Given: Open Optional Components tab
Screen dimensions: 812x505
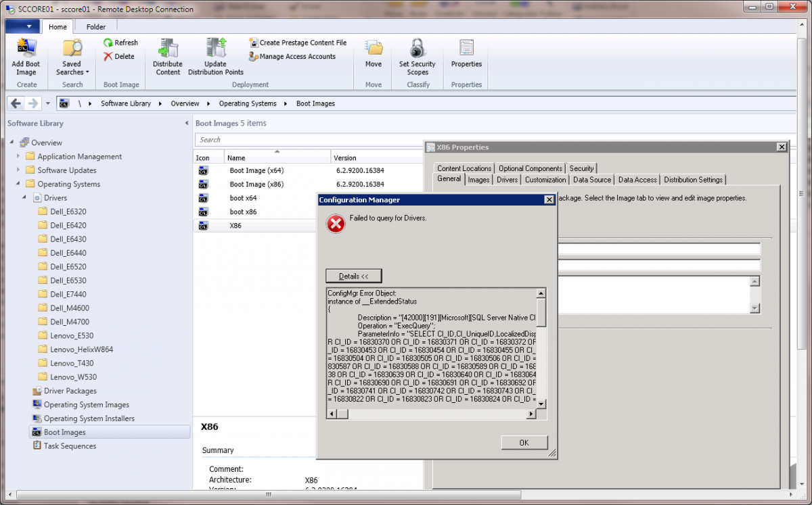Looking at the screenshot, I should pyautogui.click(x=531, y=168).
